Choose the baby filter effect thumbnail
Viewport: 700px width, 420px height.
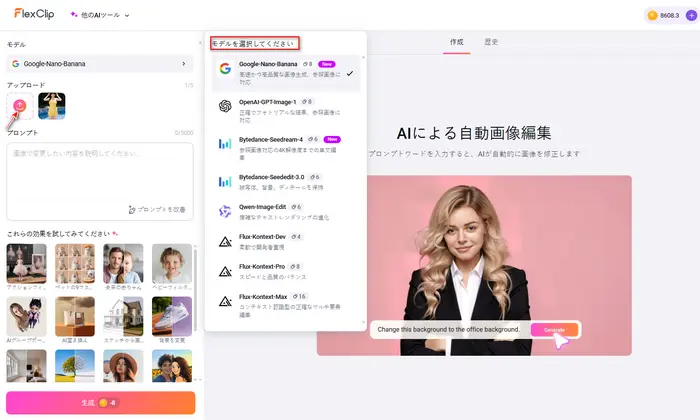172,263
